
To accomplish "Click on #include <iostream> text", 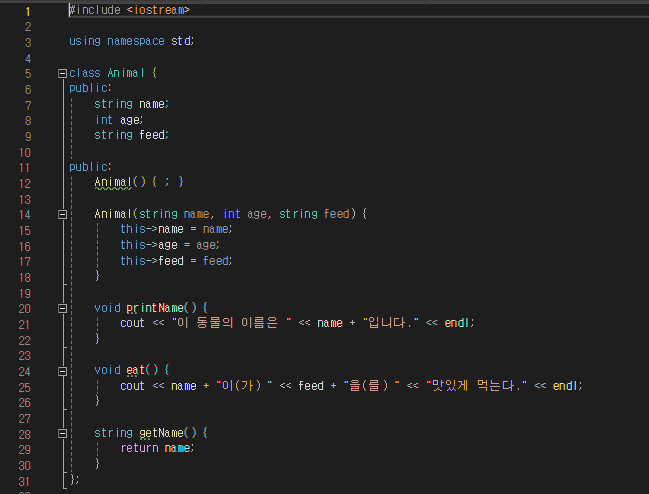I will click(129, 10).
